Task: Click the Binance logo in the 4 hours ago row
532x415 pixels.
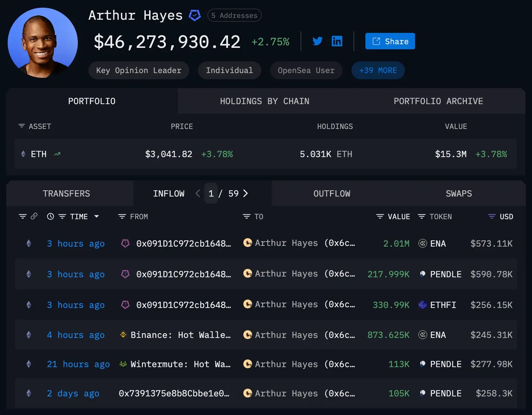Action: click(x=123, y=335)
